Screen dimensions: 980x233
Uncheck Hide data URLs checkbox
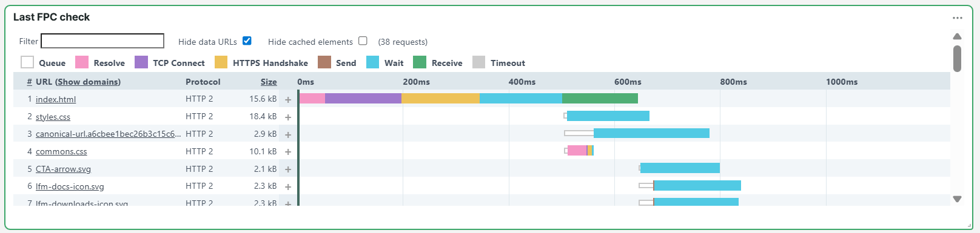247,41
